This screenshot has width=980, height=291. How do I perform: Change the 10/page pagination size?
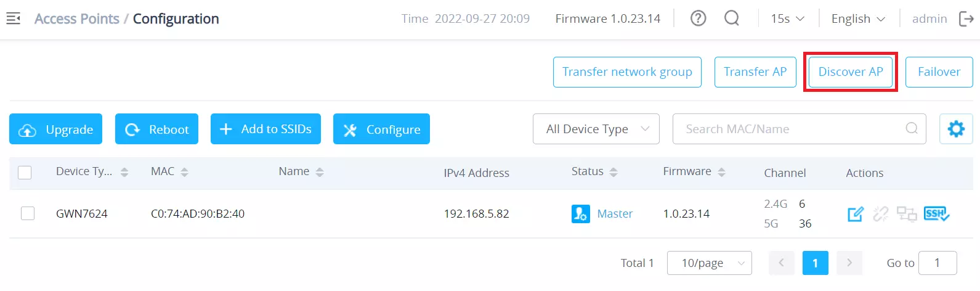click(x=710, y=263)
